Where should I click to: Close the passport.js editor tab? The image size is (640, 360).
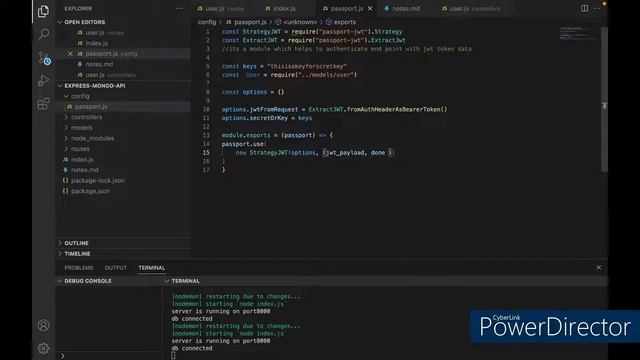(370, 8)
